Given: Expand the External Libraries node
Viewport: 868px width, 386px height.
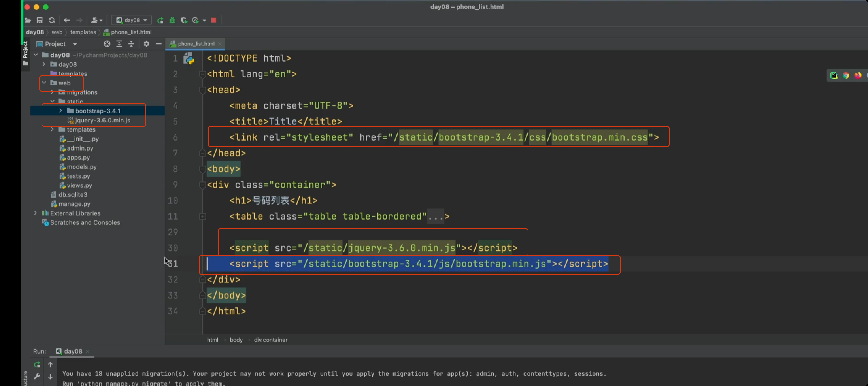Looking at the screenshot, I should (x=36, y=213).
